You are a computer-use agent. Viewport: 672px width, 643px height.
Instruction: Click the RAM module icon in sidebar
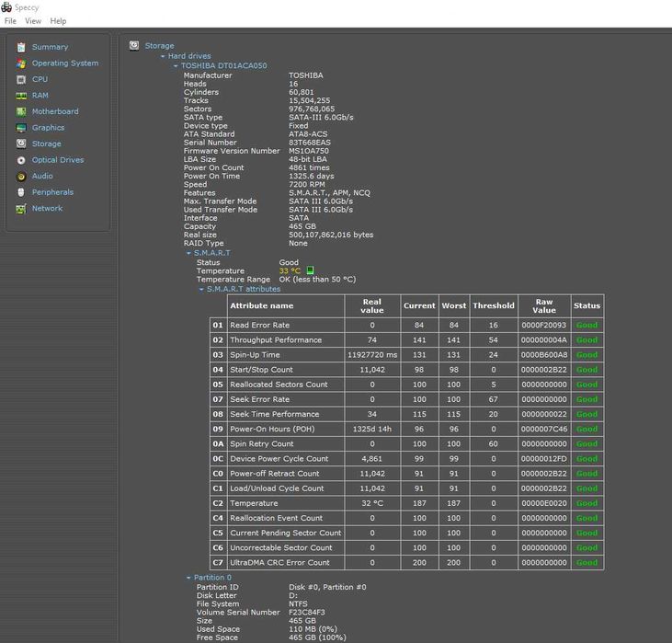[21, 96]
